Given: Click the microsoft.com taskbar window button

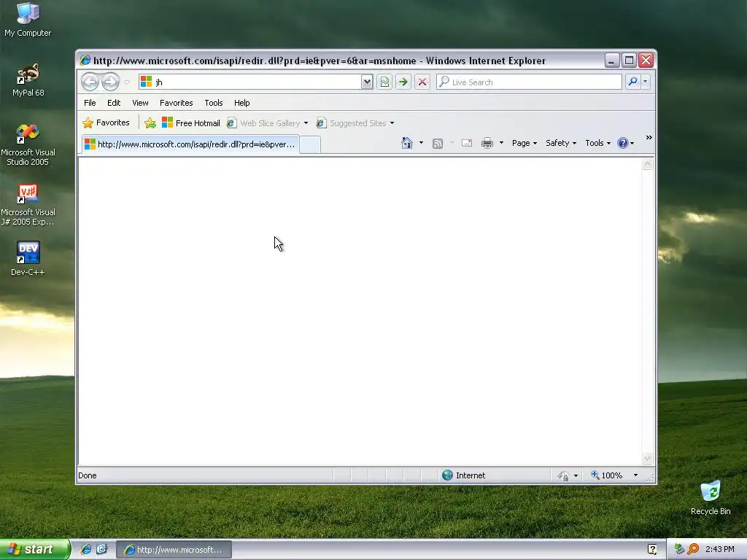Looking at the screenshot, I should click(174, 550).
